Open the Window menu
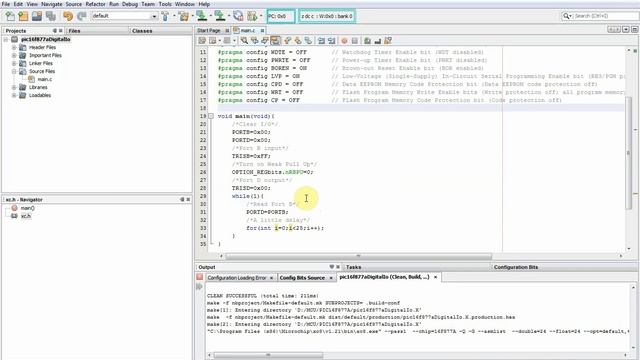The width and height of the screenshot is (640, 360). [x=185, y=4]
